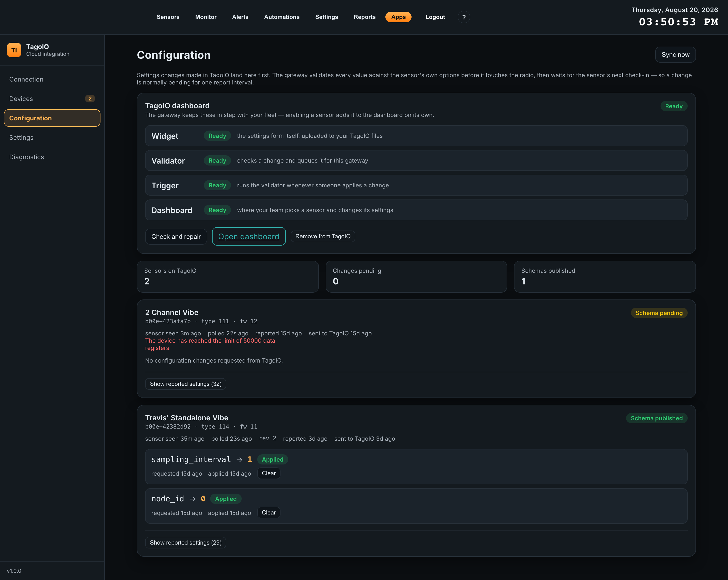Click the Schema published badge
Screen dimensions: 728x580
(656, 418)
